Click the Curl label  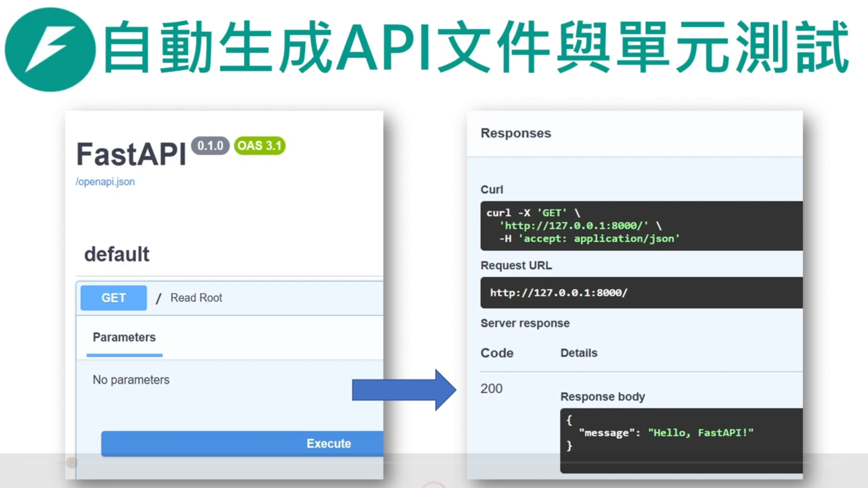[492, 190]
